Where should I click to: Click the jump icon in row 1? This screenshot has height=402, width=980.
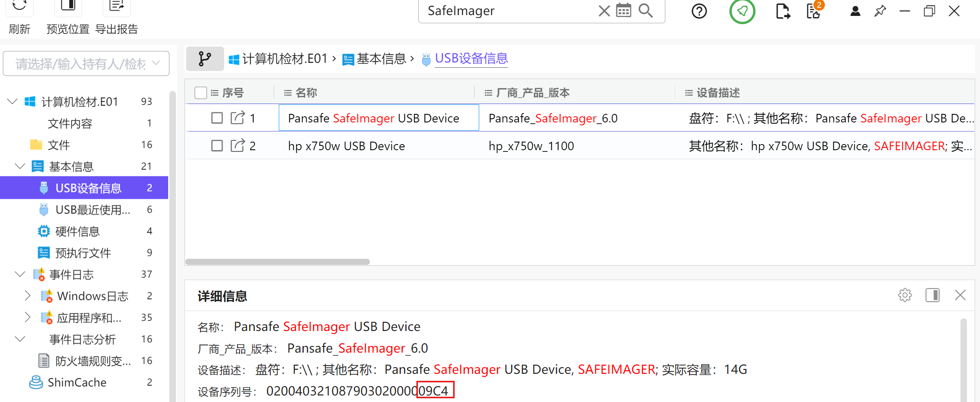click(238, 118)
